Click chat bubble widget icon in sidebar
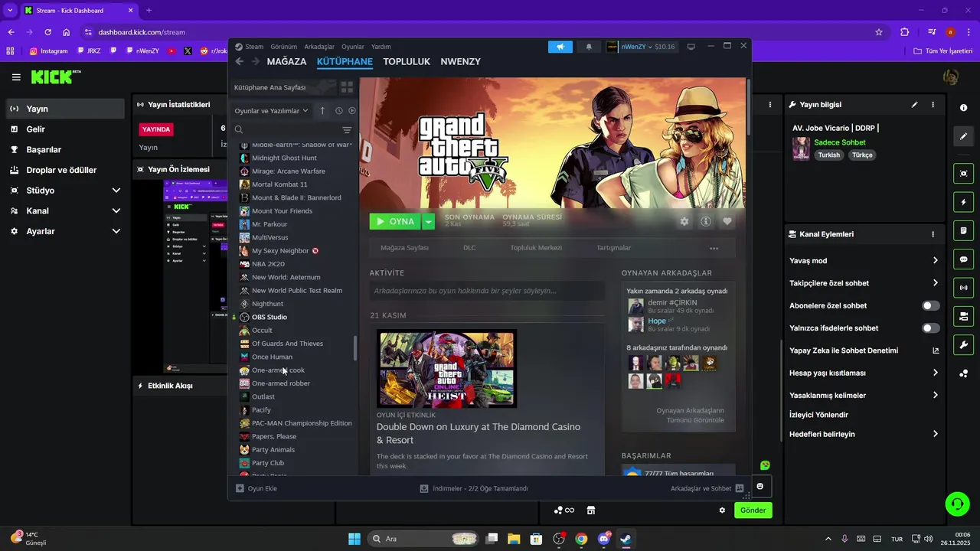Screen dimensions: 980x551 tap(963, 259)
